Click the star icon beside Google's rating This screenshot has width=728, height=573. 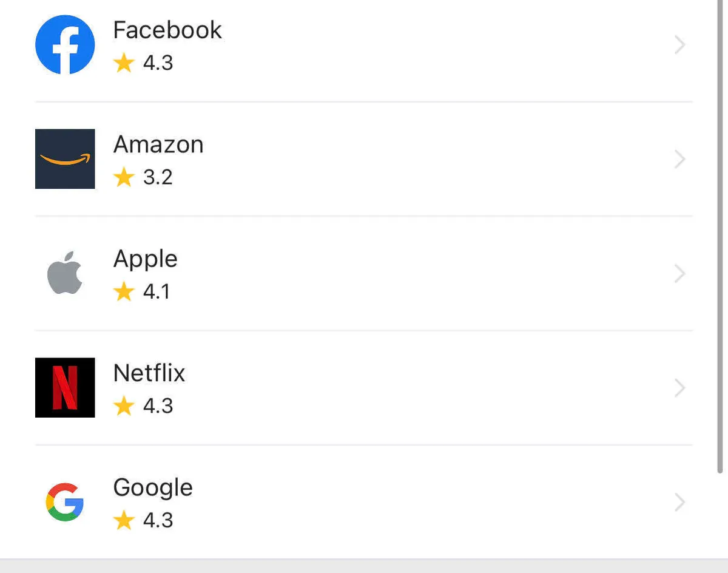pos(124,520)
